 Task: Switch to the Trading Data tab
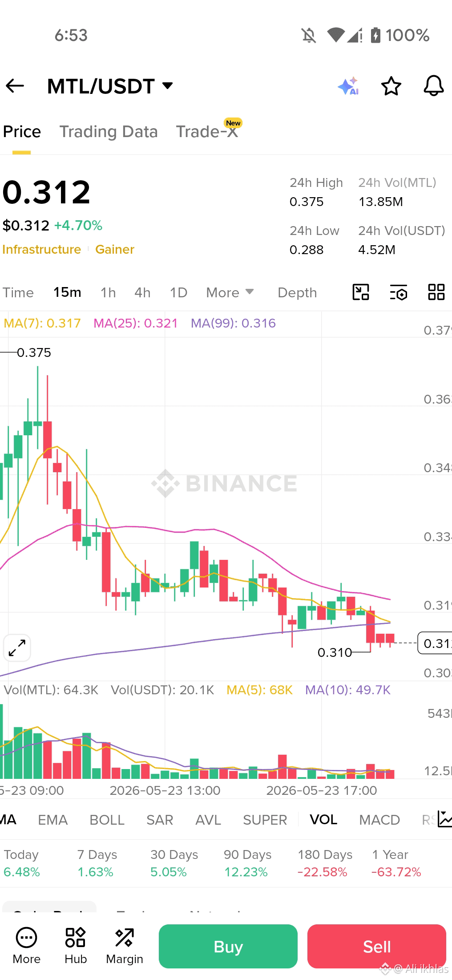pos(109,132)
